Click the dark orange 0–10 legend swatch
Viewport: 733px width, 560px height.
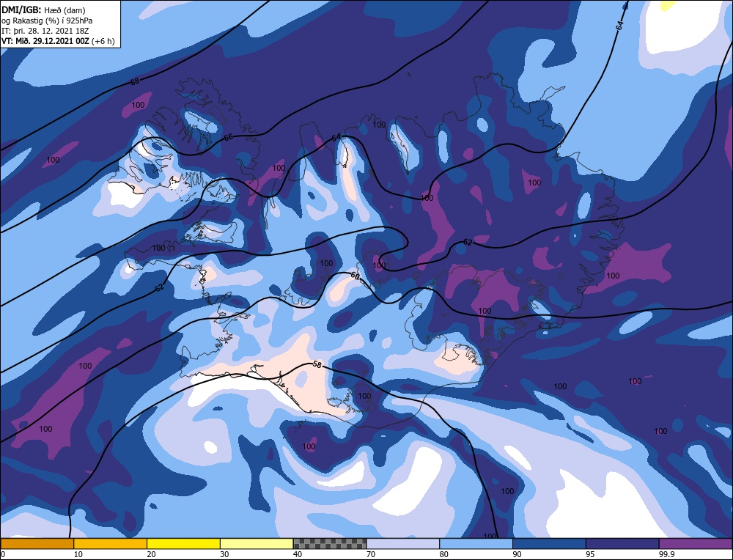coord(37,543)
